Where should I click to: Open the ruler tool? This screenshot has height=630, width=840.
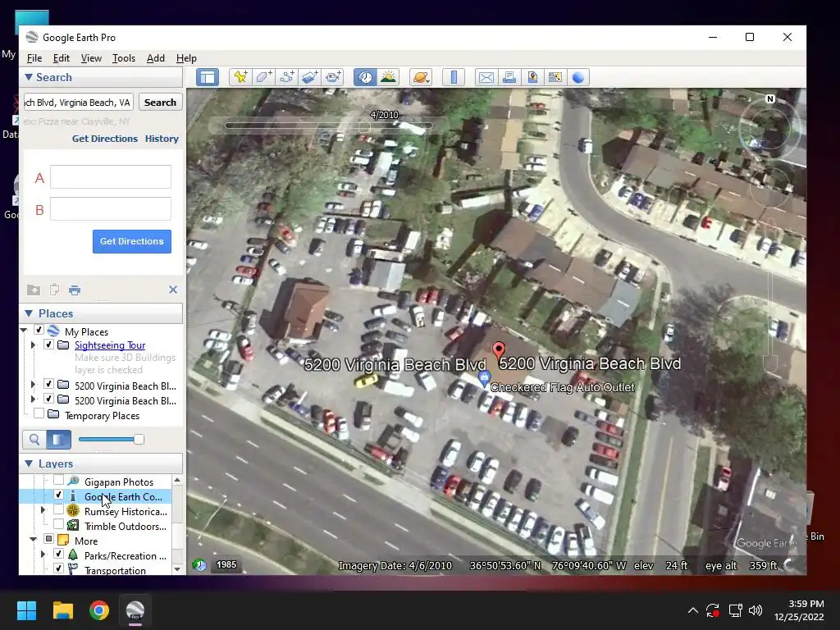coord(454,77)
